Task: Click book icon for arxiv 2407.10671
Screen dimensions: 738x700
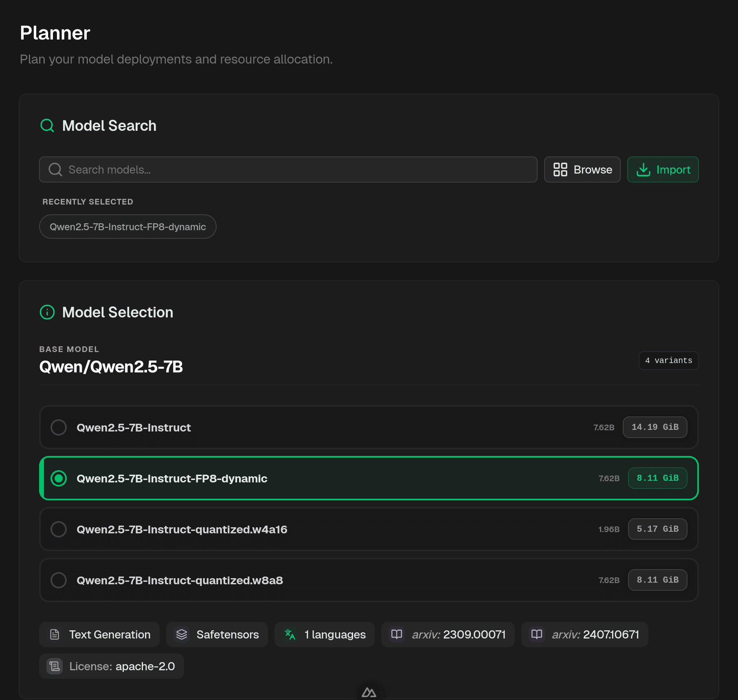Action: click(x=537, y=634)
